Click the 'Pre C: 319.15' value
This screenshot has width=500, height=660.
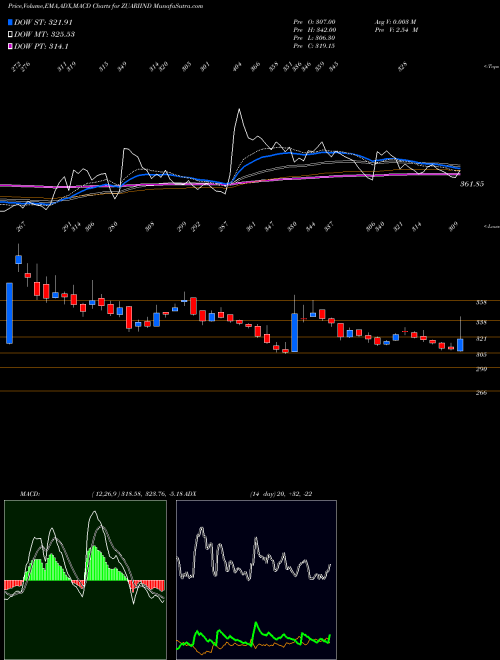tap(314, 46)
